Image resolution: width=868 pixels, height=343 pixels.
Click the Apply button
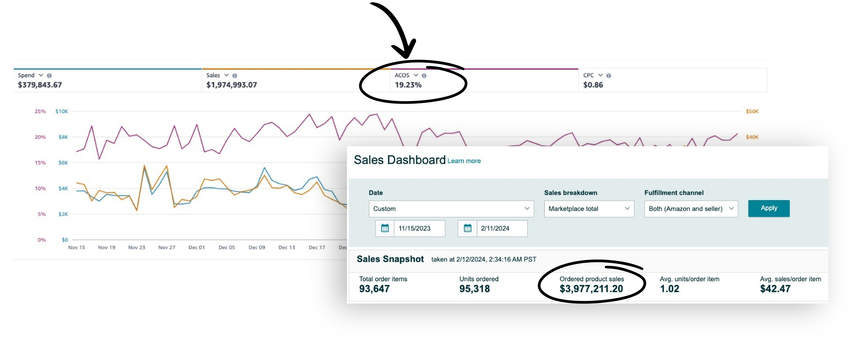769,208
